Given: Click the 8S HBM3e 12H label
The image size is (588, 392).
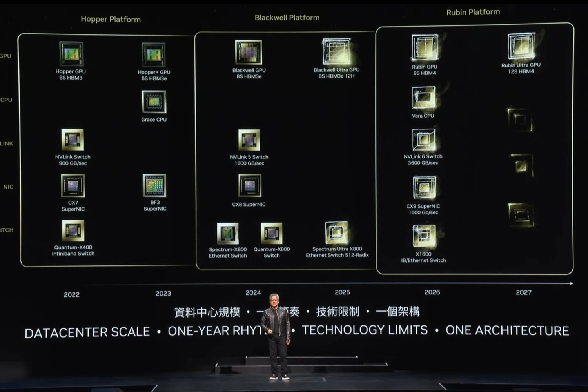Looking at the screenshot, I should (336, 76).
